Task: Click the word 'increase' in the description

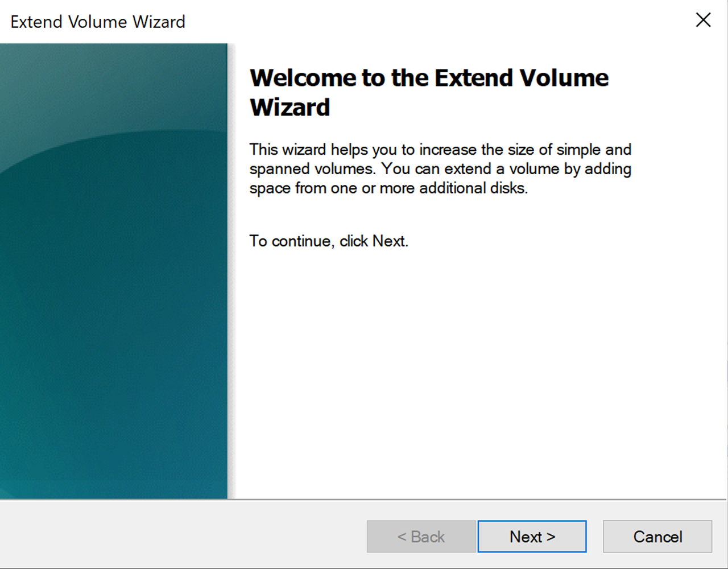Action: pos(448,150)
